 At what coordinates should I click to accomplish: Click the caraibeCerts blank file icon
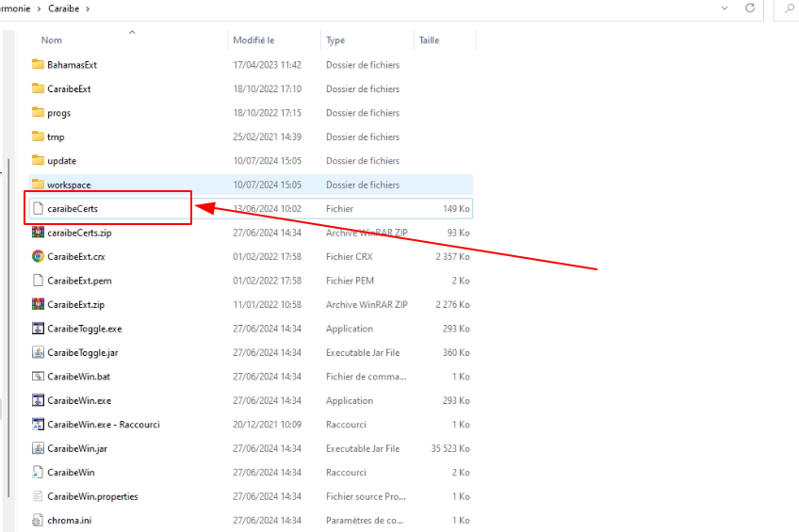[38, 208]
